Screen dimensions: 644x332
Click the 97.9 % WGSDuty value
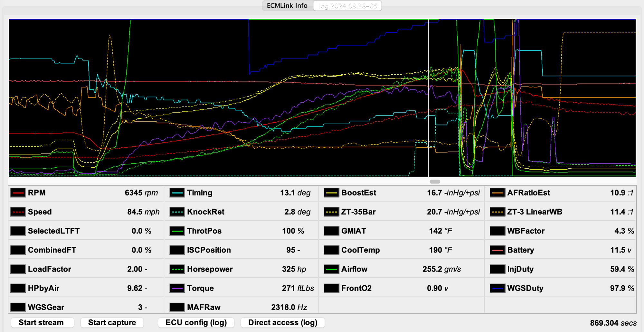click(x=622, y=288)
